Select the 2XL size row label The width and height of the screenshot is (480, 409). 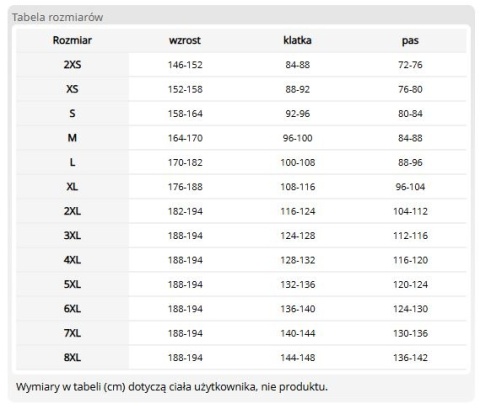coord(72,211)
